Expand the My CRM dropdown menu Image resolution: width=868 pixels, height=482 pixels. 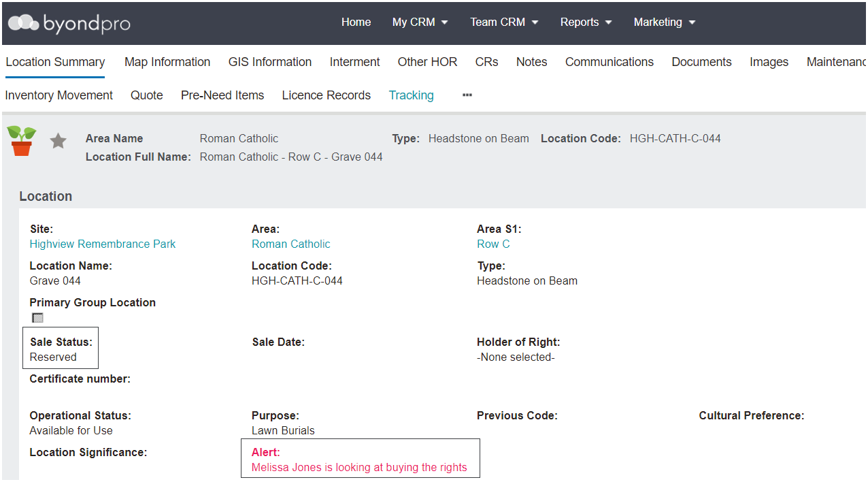point(420,22)
